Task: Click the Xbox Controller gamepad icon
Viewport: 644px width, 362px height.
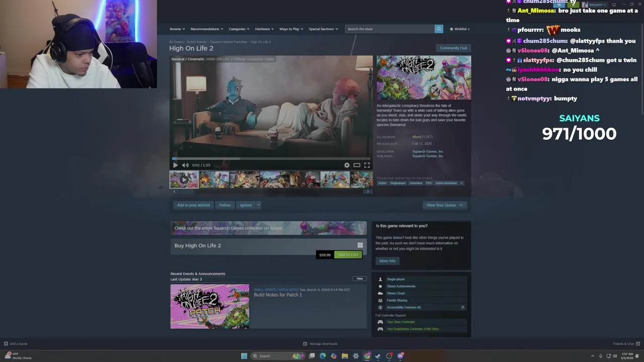Action: tap(380, 322)
